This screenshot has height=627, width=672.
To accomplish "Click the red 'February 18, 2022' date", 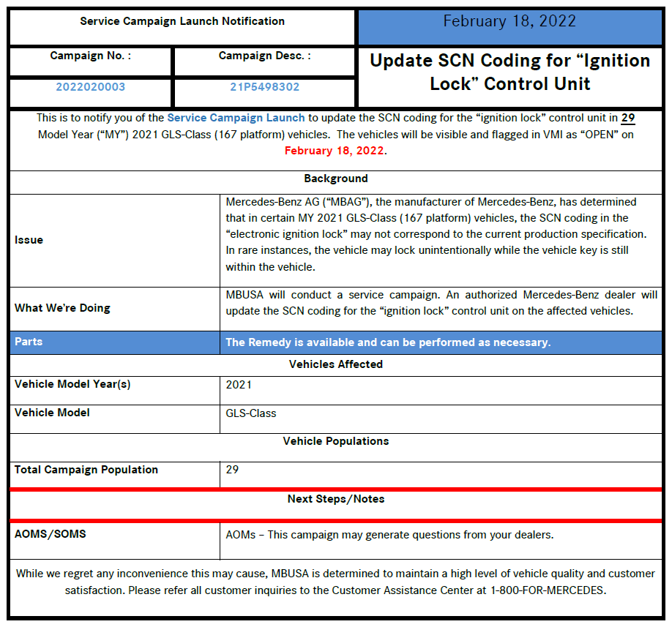I will coord(334,151).
